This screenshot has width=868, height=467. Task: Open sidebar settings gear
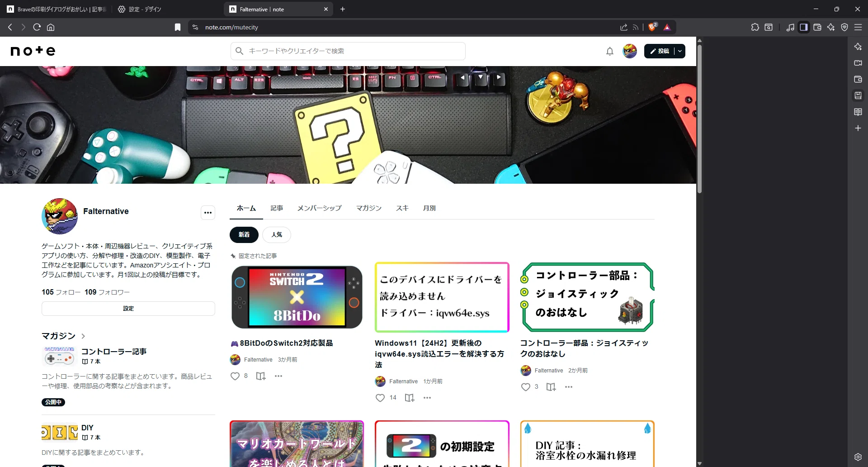click(858, 457)
